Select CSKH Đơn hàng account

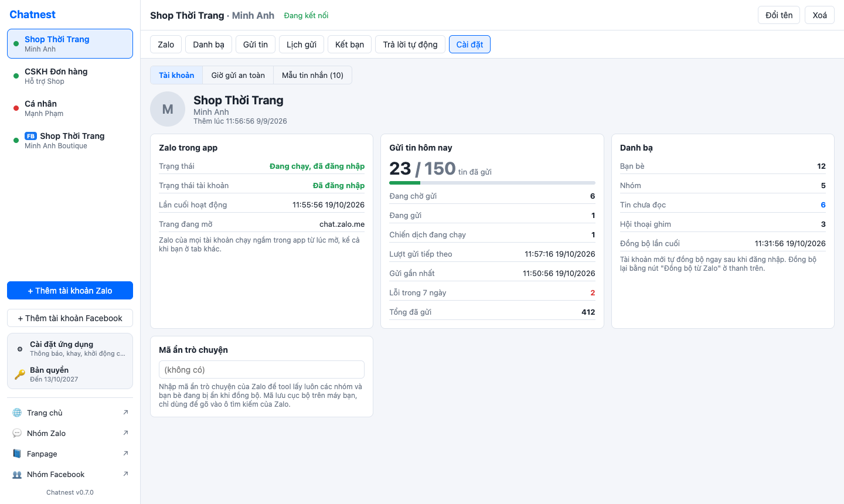[70, 76]
